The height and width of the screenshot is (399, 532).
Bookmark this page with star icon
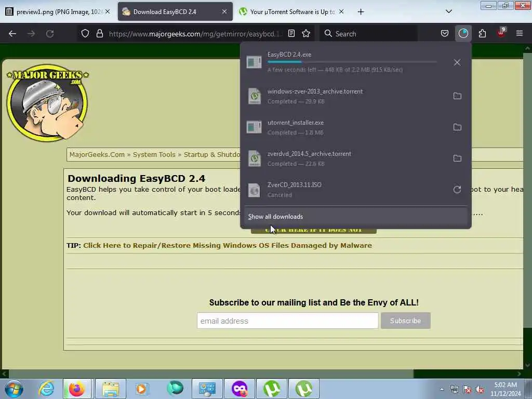click(306, 34)
